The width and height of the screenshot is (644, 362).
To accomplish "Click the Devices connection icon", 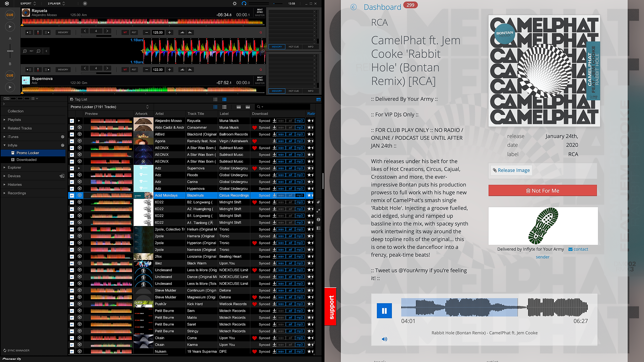I will tap(62, 176).
